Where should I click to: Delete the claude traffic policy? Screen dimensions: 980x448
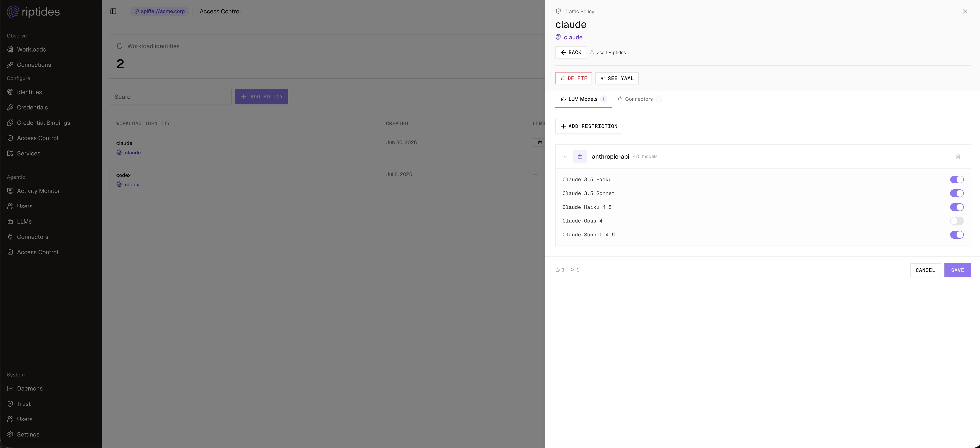[573, 78]
